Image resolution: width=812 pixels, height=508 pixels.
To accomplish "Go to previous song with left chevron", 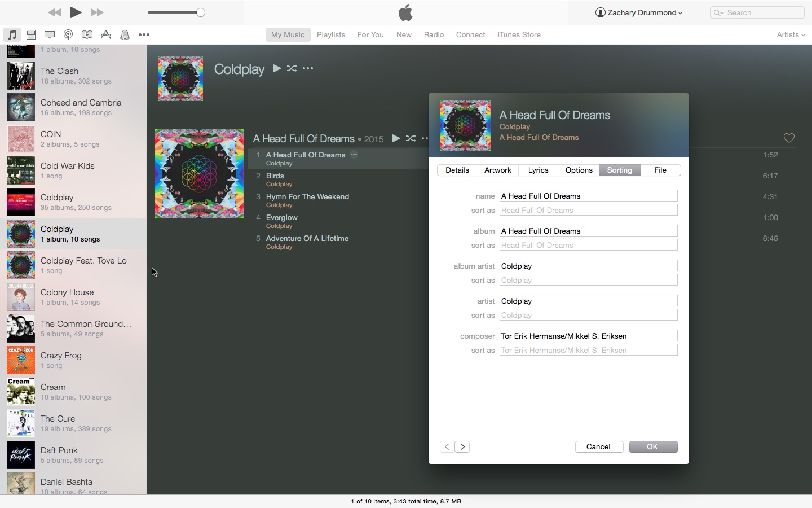I will tap(447, 446).
